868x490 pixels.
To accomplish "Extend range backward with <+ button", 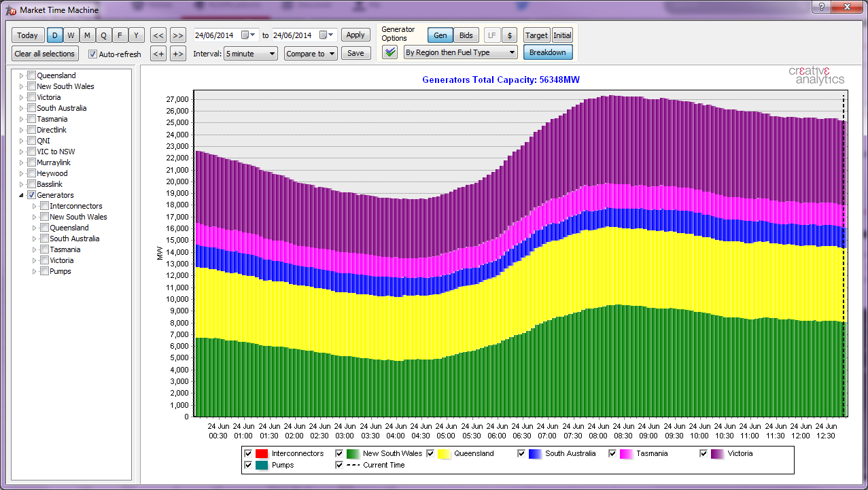I will click(x=158, y=54).
